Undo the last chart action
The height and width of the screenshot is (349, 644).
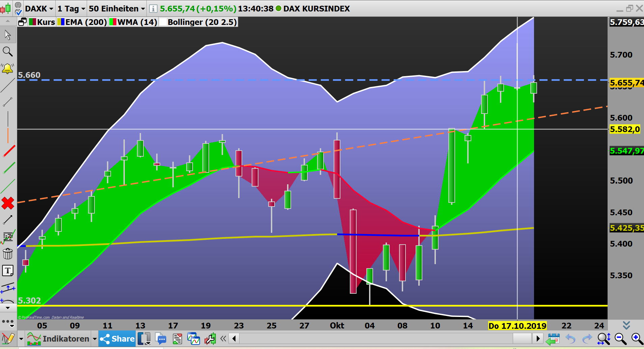coord(570,339)
